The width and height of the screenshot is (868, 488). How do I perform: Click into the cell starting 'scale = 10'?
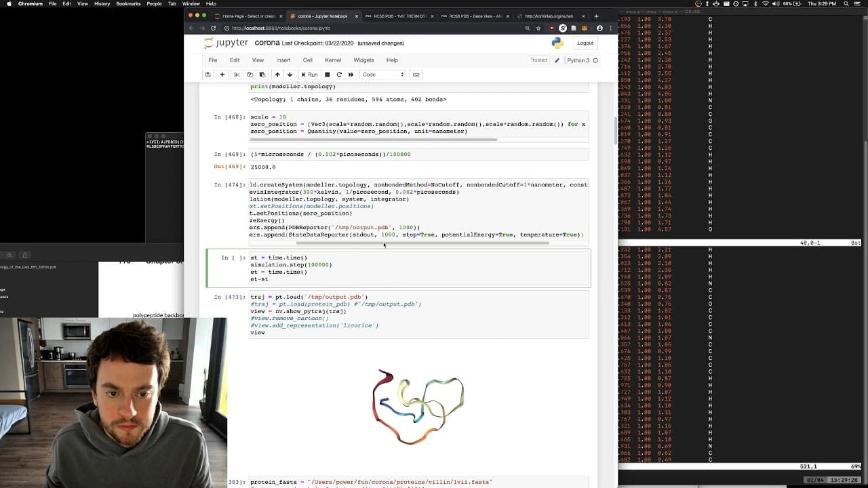[x=418, y=125]
